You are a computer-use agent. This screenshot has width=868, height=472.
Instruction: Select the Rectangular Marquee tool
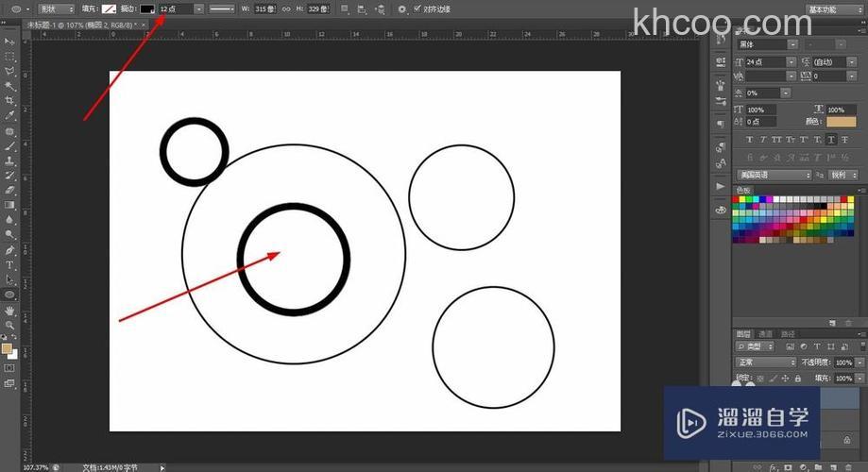(x=10, y=57)
